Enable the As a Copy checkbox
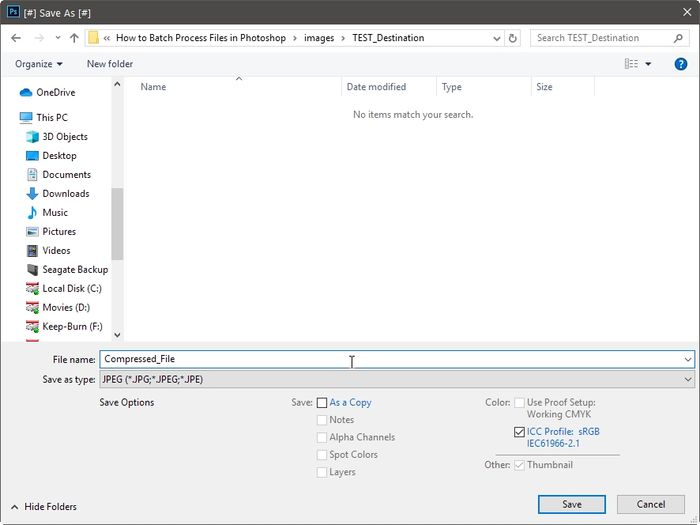700x525 pixels. point(322,403)
